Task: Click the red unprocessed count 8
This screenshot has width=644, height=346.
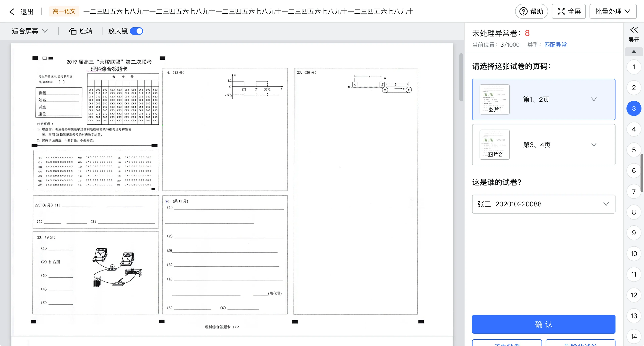Action: pos(527,33)
